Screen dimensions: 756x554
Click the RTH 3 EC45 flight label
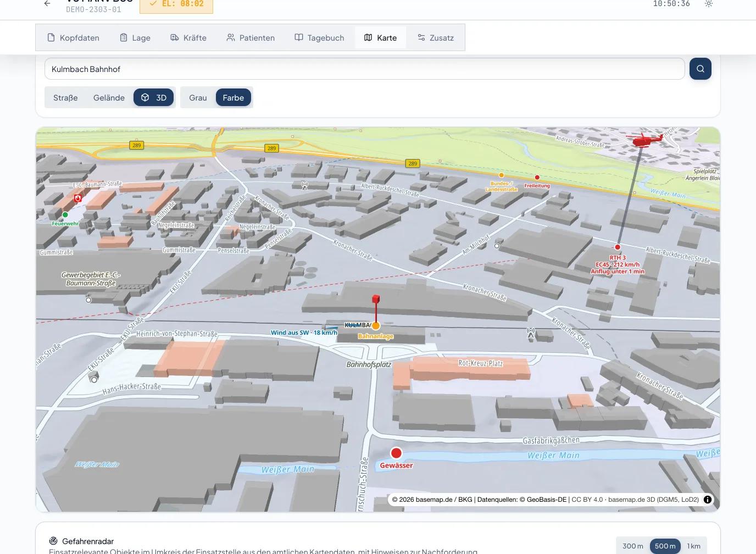618,264
